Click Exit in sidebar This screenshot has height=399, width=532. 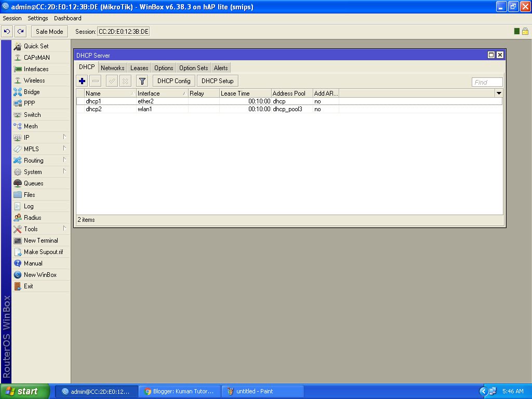[x=41, y=286]
